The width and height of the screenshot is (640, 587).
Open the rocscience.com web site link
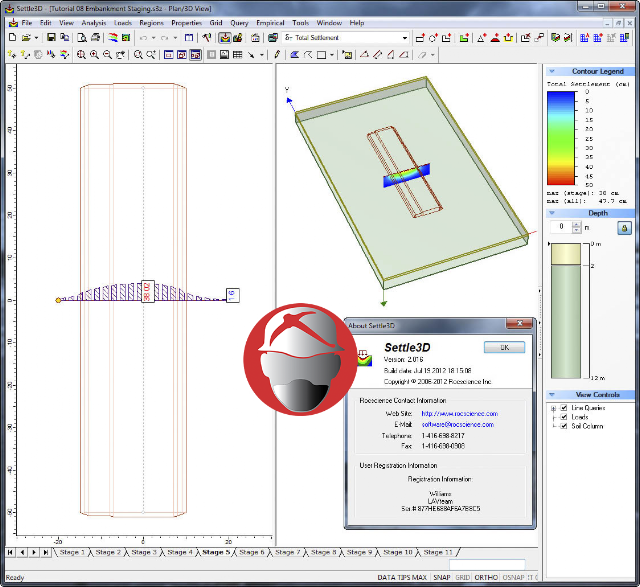point(460,414)
